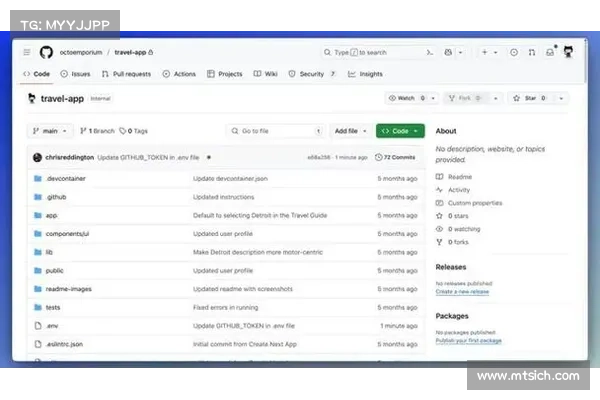Click the .devcontainer folder icon
This screenshot has width=600, height=400.
38,178
